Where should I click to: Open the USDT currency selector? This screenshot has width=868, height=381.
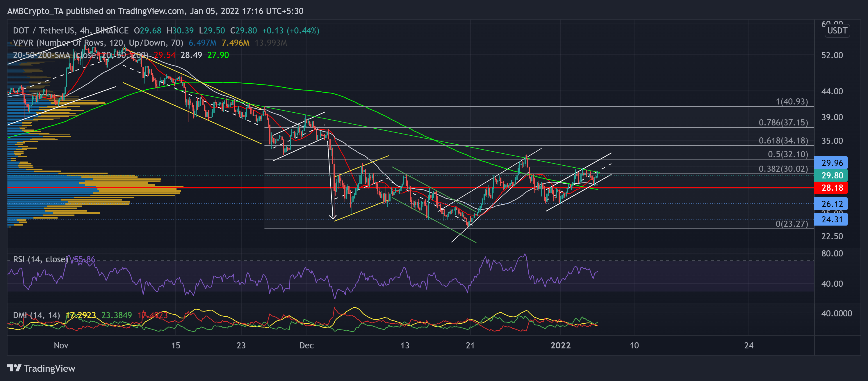(x=837, y=31)
